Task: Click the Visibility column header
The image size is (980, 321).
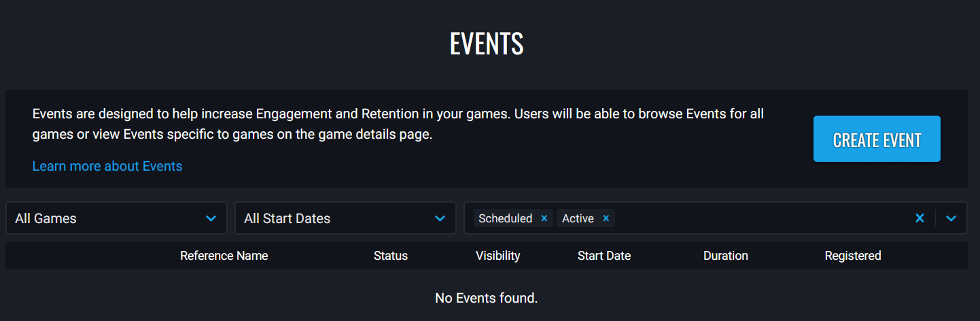Action: coord(497,256)
